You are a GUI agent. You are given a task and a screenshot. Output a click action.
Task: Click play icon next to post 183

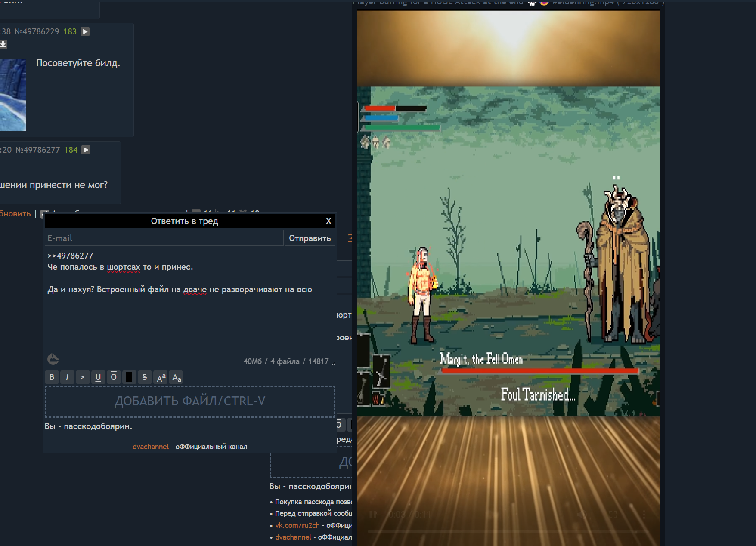click(85, 31)
